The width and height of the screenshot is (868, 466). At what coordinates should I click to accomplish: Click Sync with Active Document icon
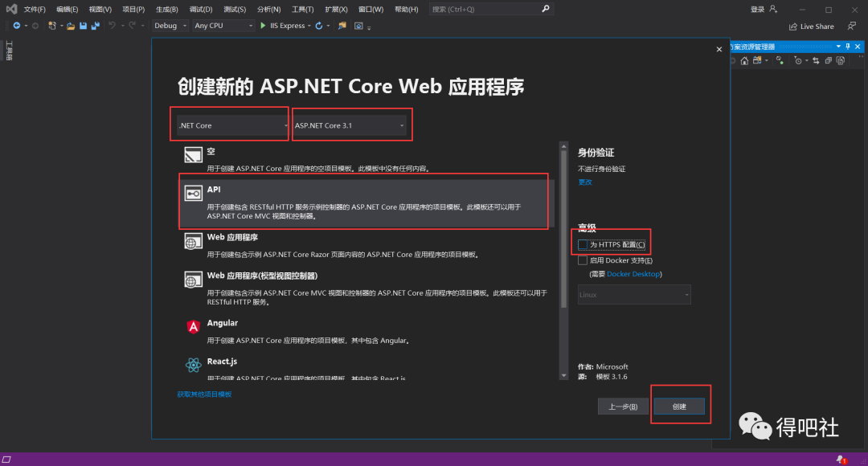[x=816, y=61]
